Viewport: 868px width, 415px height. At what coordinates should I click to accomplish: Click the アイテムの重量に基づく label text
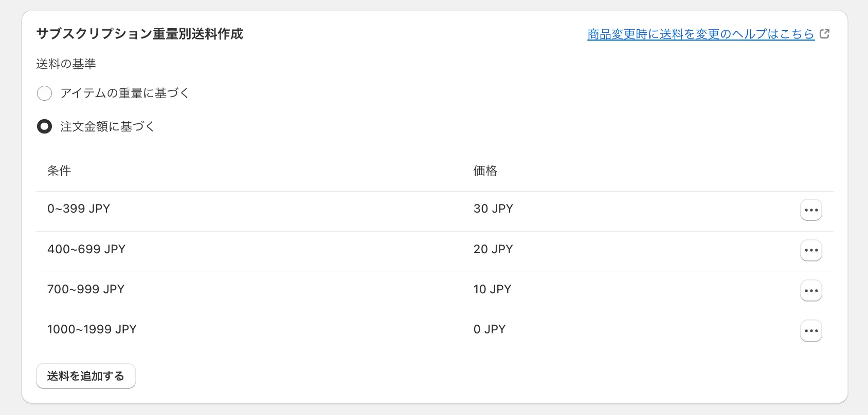click(125, 93)
